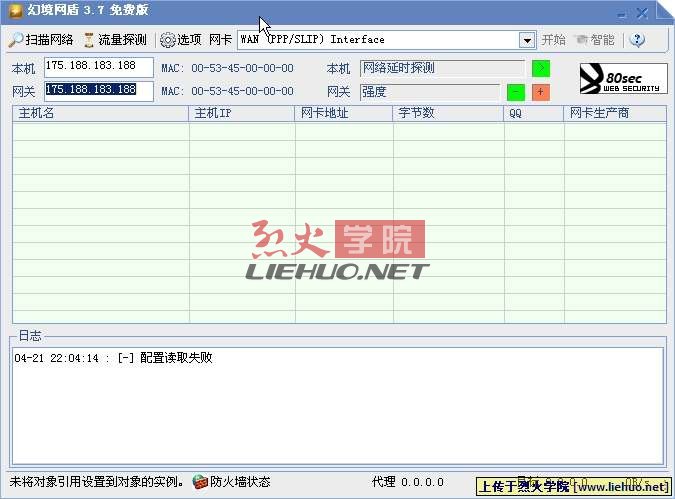Click the 智能 smart mode button
The height and width of the screenshot is (499, 675).
(x=596, y=40)
